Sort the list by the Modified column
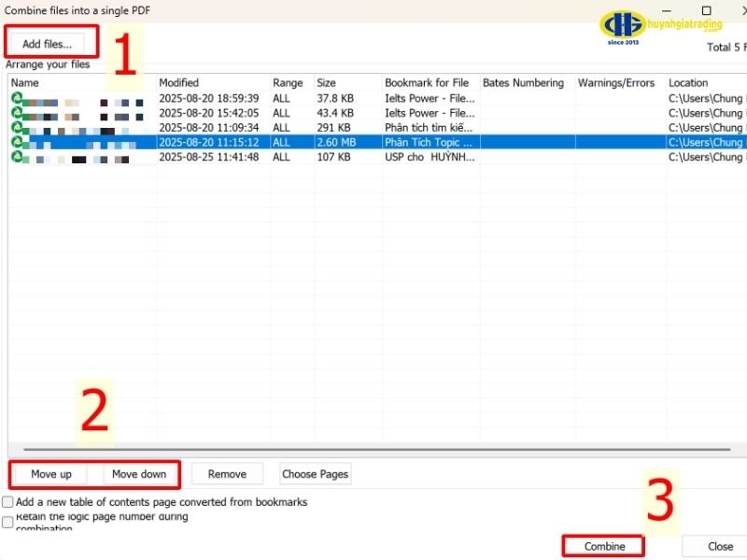 (x=178, y=82)
